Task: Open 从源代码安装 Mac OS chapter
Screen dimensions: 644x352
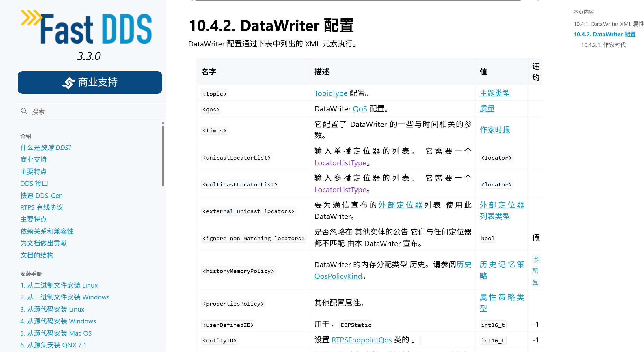Action: coord(56,333)
